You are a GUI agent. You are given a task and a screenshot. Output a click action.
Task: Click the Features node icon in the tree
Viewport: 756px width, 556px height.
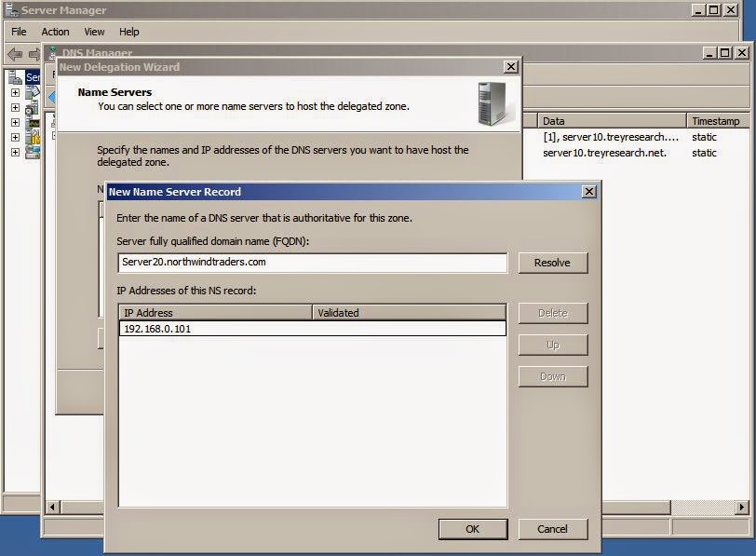coord(33,107)
